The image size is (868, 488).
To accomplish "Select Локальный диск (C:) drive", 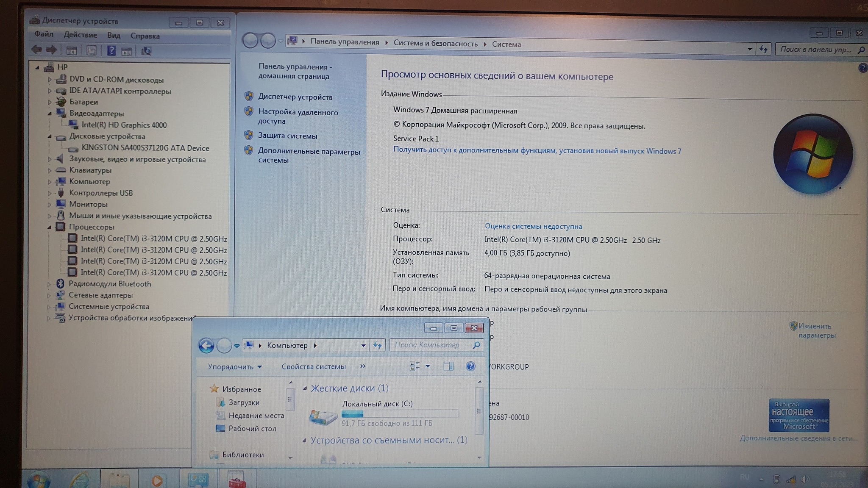I will coord(377,404).
